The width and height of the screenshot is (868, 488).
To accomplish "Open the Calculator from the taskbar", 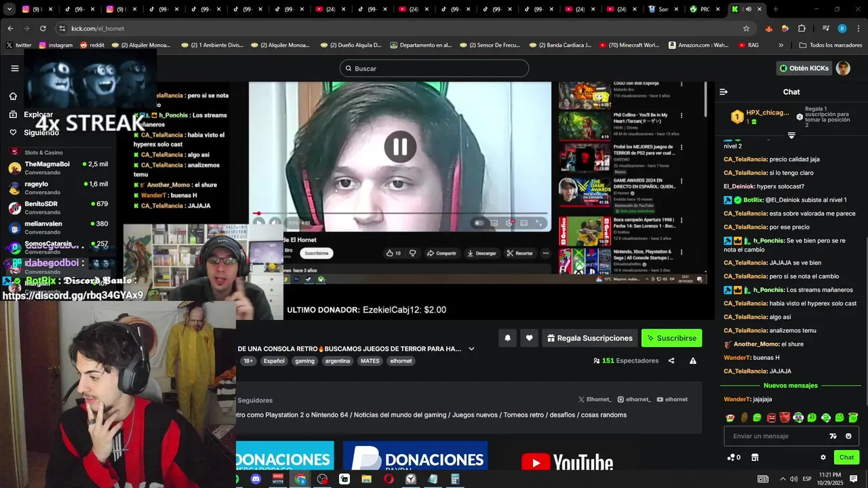I will pos(455,479).
